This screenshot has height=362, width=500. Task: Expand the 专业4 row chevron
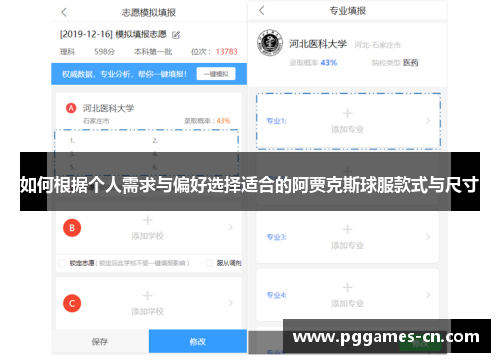(428, 295)
